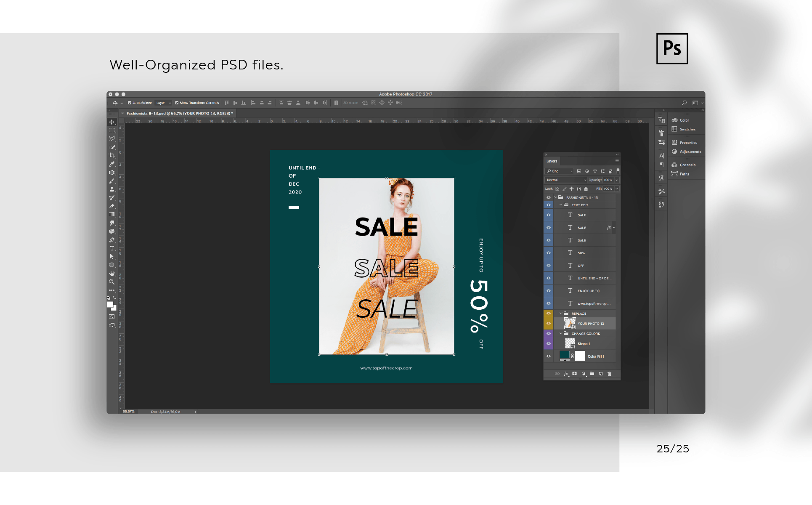Toggle Quick Mask mode icon

point(112,316)
